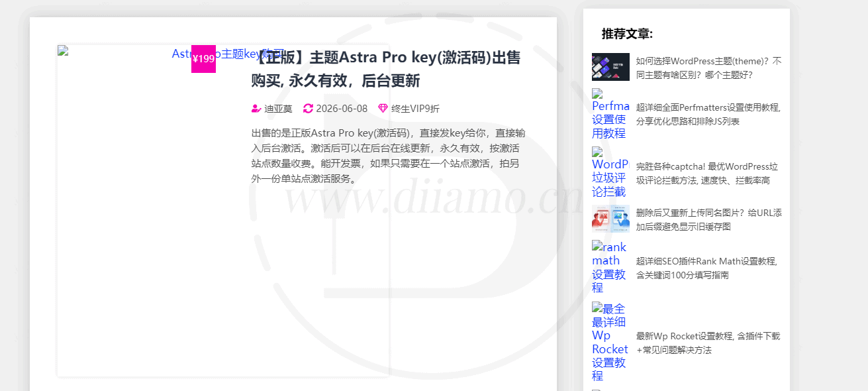Click the 终生VIP9折 label
Image resolution: width=868 pixels, height=391 pixels.
tap(415, 109)
